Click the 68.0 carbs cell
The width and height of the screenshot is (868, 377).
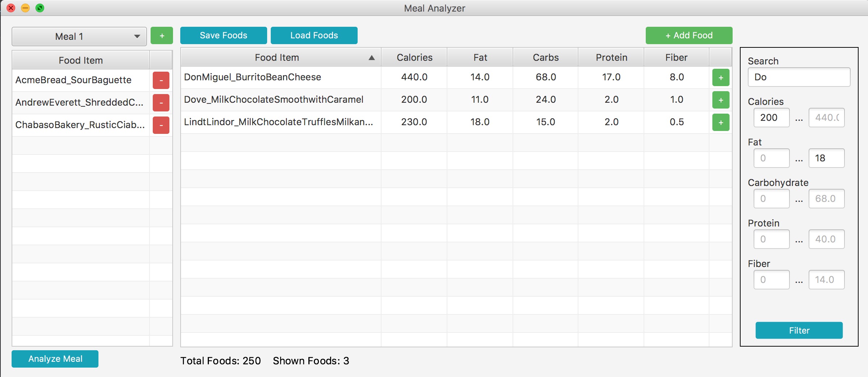tap(545, 77)
